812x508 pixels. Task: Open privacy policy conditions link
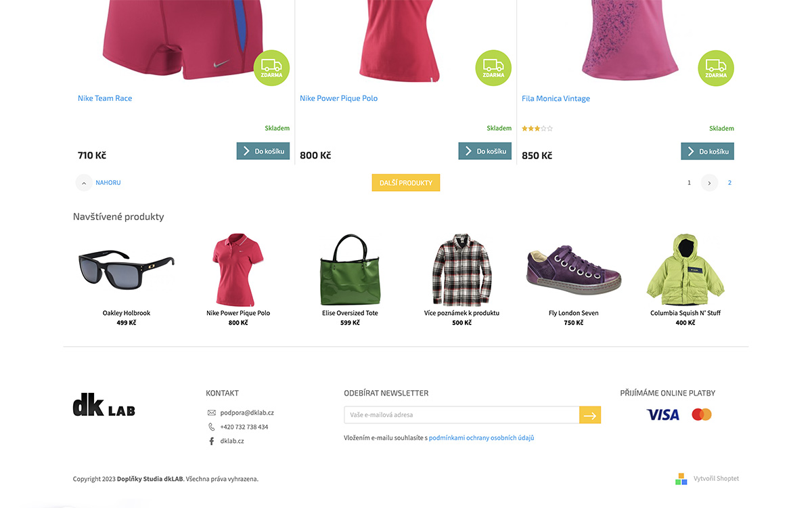482,438
